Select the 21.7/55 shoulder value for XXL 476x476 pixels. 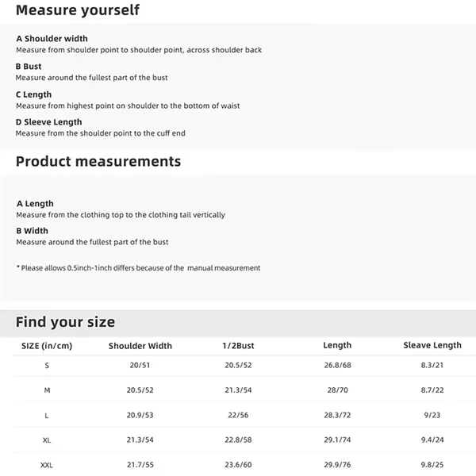[140, 465]
